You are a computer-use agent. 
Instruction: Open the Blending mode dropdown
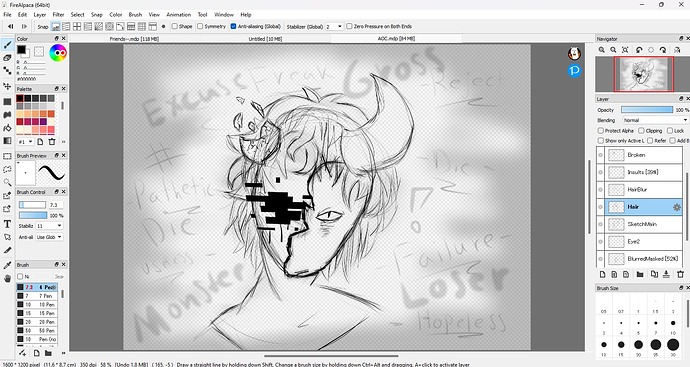(x=655, y=120)
